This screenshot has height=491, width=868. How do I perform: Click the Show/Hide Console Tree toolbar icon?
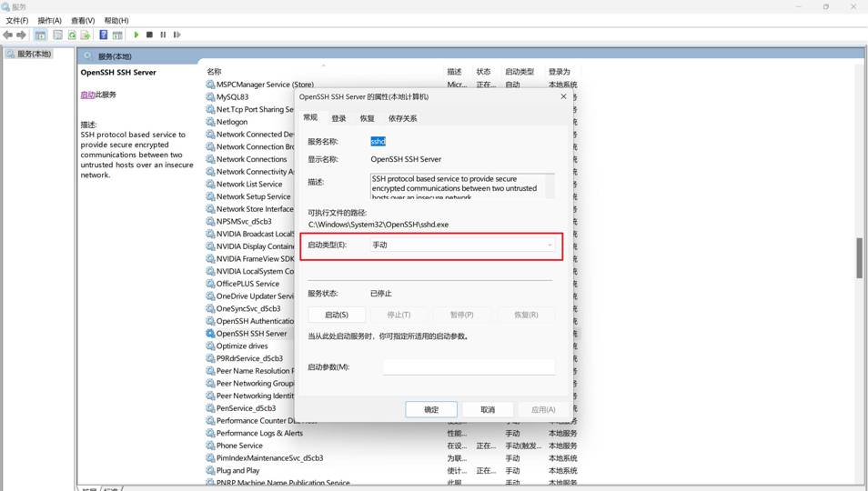tap(40, 35)
